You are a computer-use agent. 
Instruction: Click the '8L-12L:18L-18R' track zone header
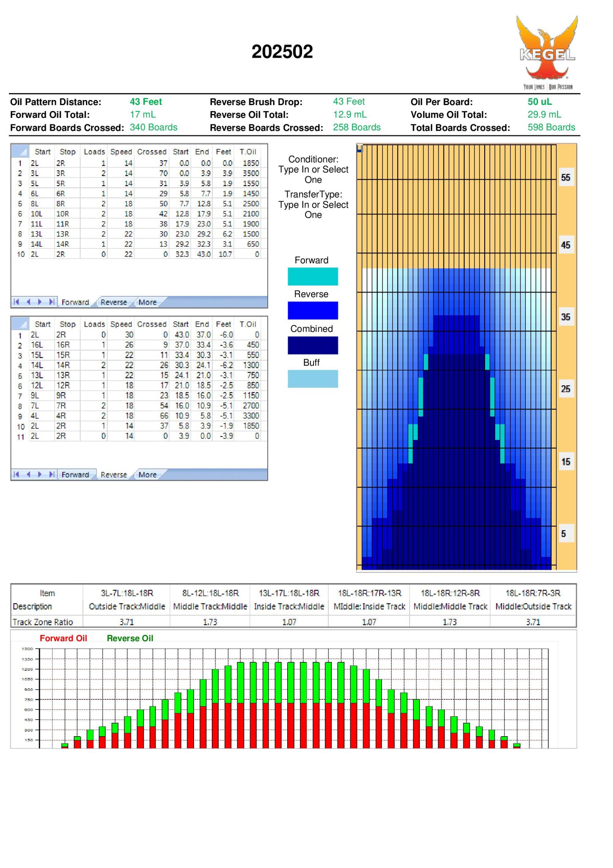(x=210, y=593)
